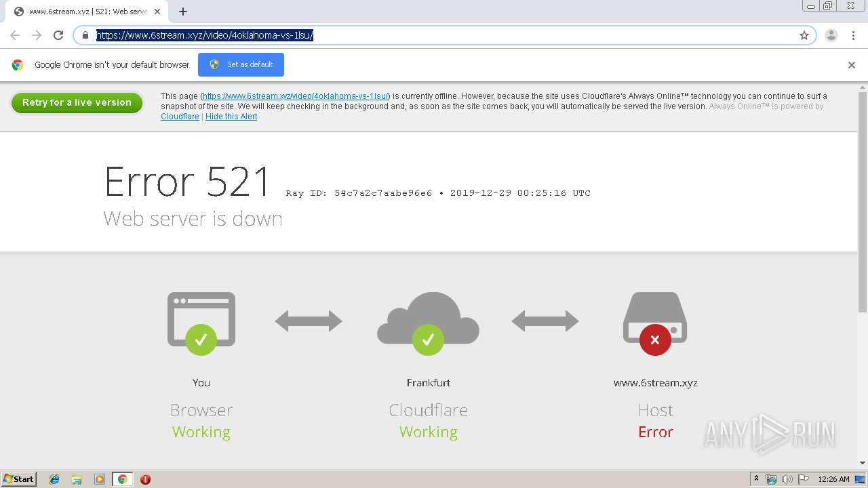Image resolution: width=868 pixels, height=488 pixels.
Task: Click Set as default button
Action: 241,64
